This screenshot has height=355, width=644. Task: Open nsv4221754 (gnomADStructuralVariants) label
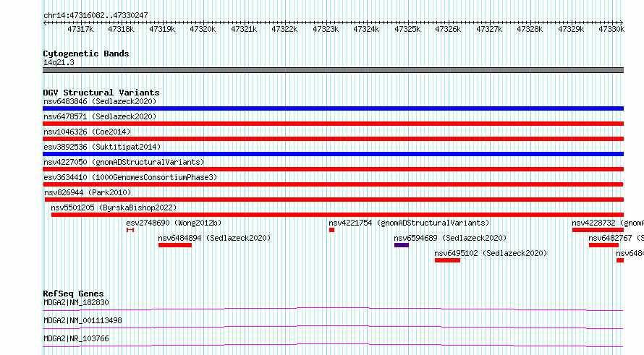[x=409, y=223]
